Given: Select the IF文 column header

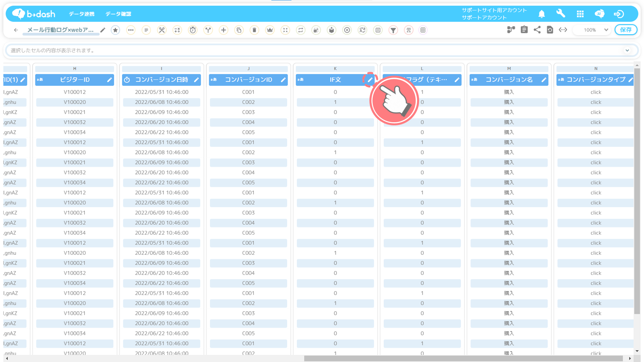Looking at the screenshot, I should [335, 80].
